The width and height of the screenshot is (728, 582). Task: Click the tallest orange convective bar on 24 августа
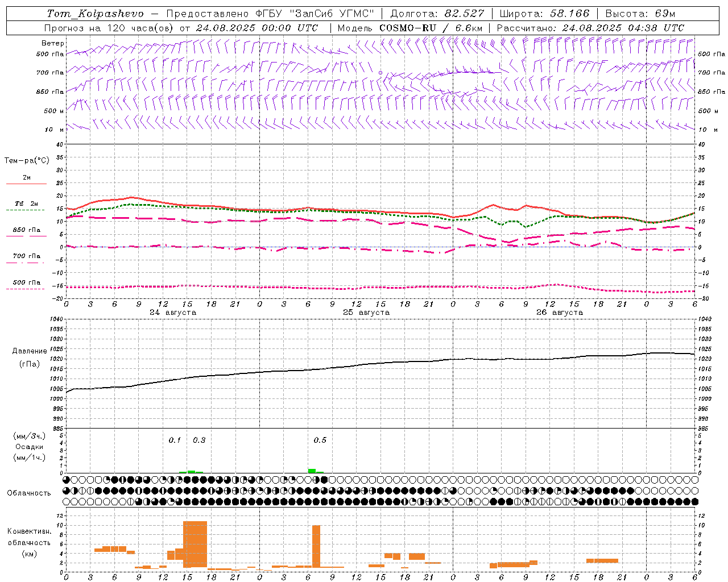point(195,544)
